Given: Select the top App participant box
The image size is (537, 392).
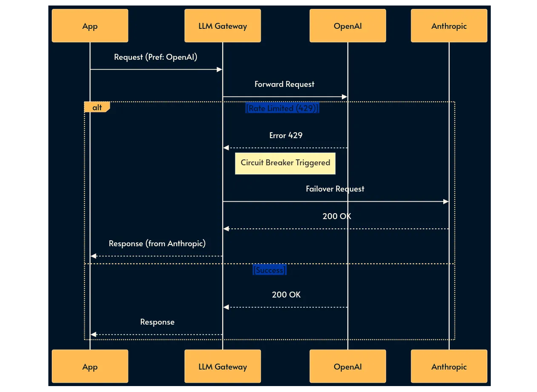Looking at the screenshot, I should pyautogui.click(x=90, y=26).
